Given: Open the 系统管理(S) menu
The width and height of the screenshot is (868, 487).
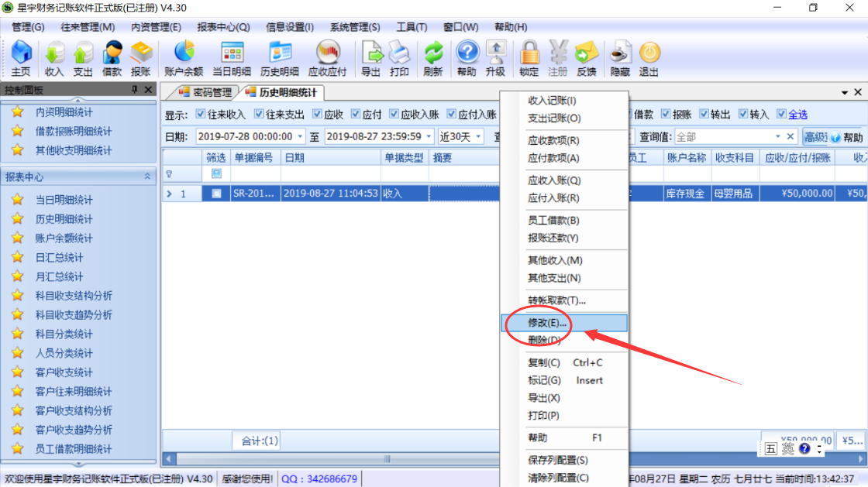Looking at the screenshot, I should [355, 26].
